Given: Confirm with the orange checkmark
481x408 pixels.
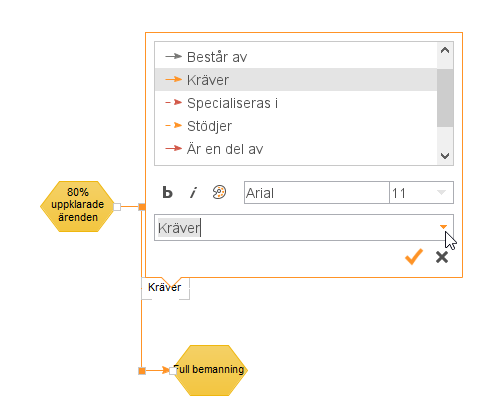Looking at the screenshot, I should [x=414, y=257].
